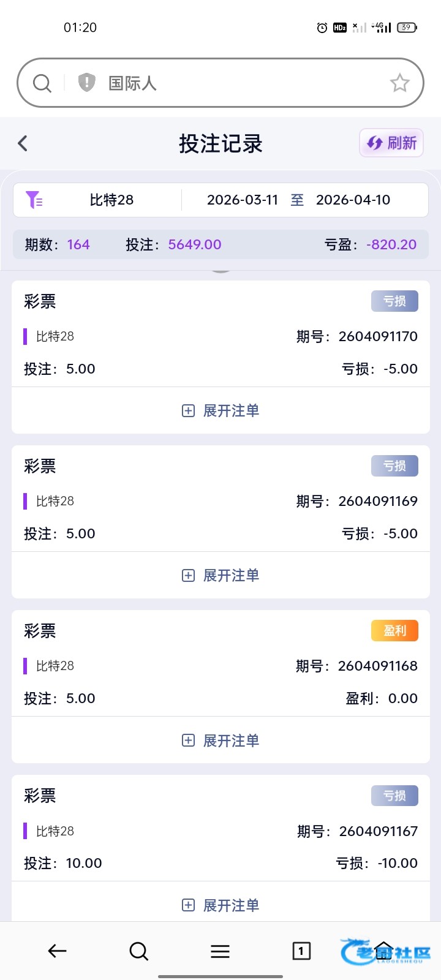
Task: Select the end date 2026-04-10
Action: (353, 200)
